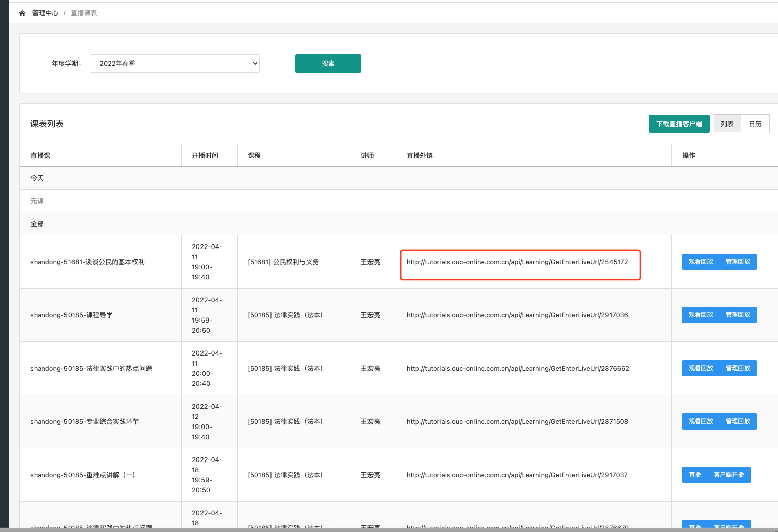Click 观看回放 for 课程导学 row
The height and width of the screenshot is (532, 778).
click(x=701, y=315)
